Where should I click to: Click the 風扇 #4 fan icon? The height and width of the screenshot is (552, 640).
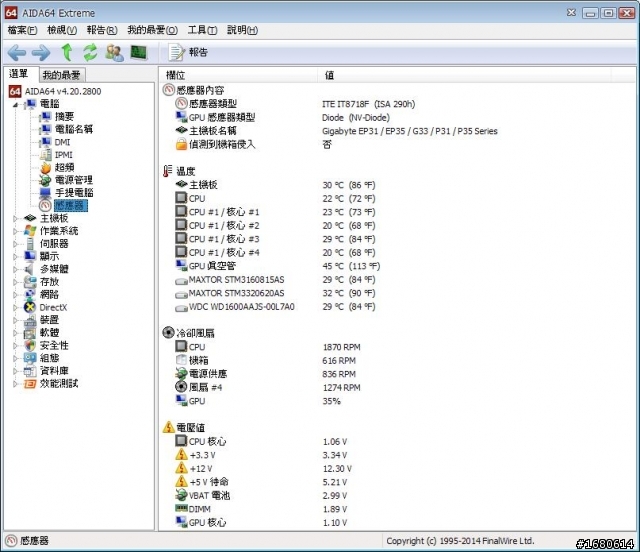(181, 387)
